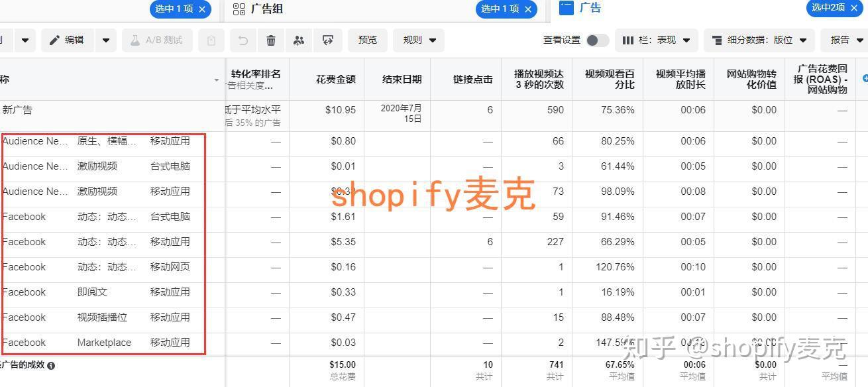The height and width of the screenshot is (387, 868).
Task: Clear the 选中2项 selection pill
Action: click(x=853, y=8)
